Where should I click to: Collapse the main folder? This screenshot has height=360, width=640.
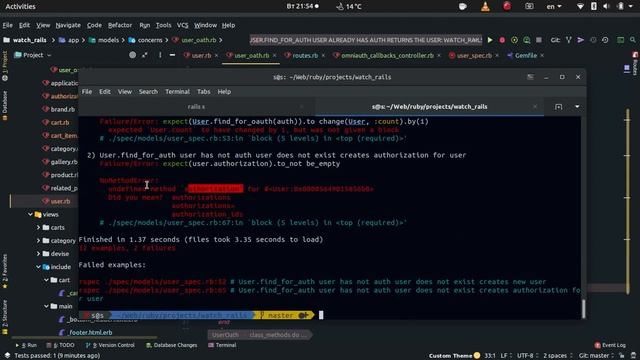pyautogui.click(x=46, y=306)
